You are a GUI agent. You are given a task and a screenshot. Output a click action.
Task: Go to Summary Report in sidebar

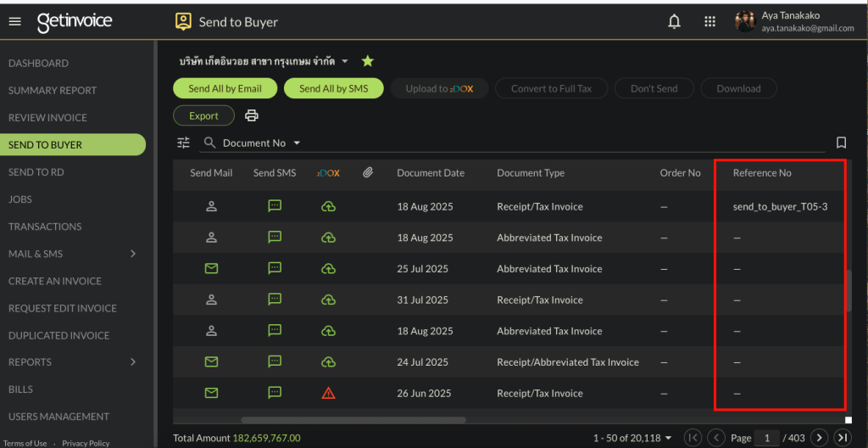53,91
